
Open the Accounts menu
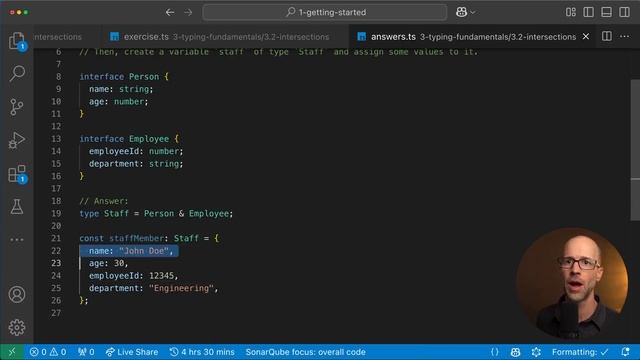click(x=17, y=294)
